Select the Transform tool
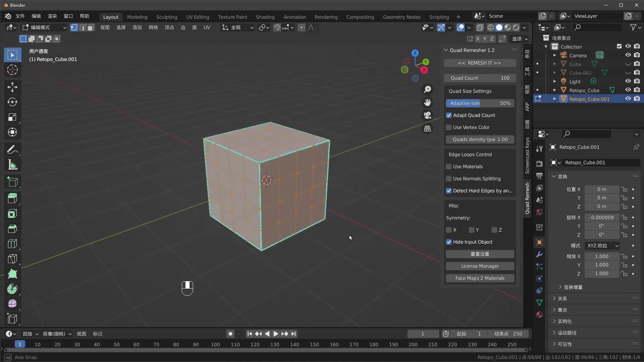644x362 pixels. [12, 132]
